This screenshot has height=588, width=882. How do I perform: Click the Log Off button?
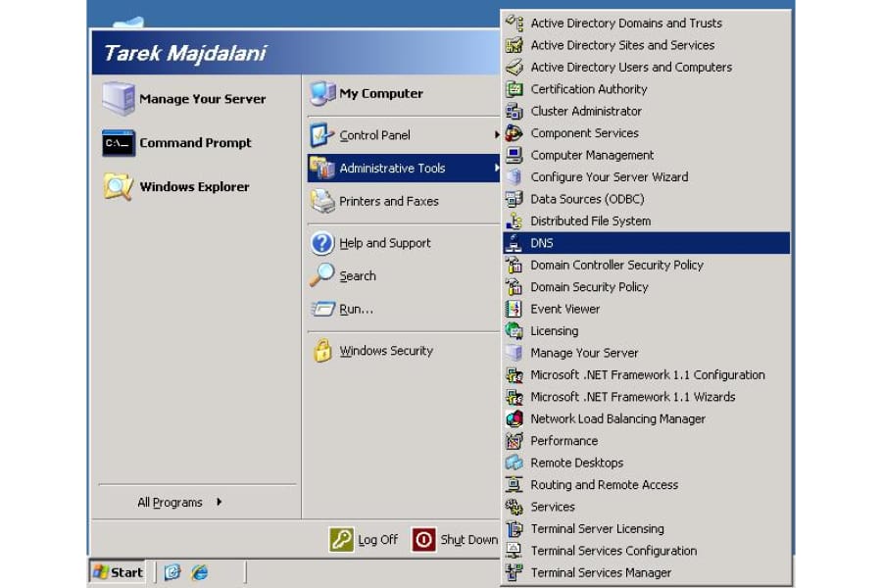[364, 540]
